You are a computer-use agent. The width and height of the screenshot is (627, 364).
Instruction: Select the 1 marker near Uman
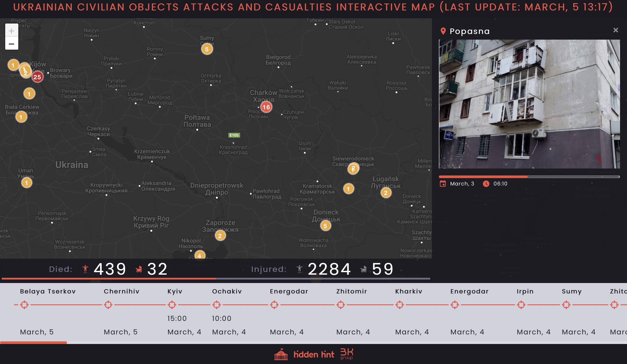26,183
